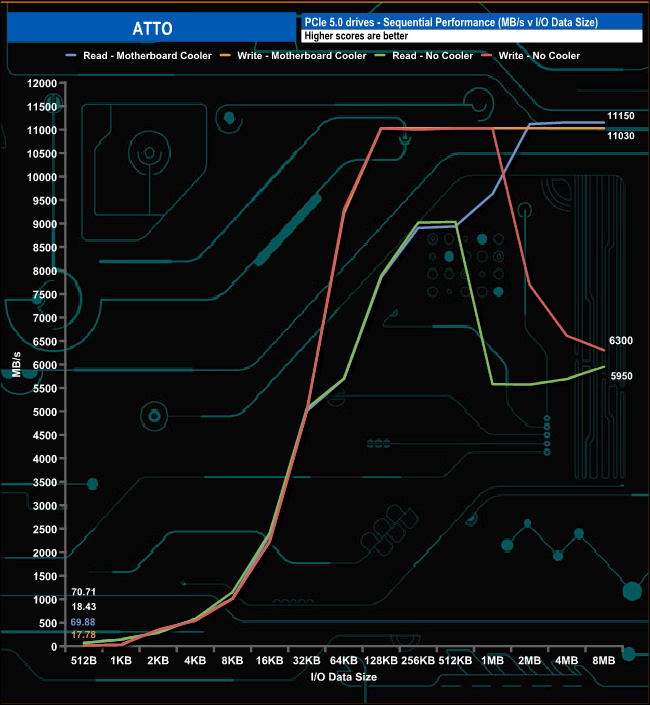
Task: Select the 6300 data label
Action: [621, 341]
